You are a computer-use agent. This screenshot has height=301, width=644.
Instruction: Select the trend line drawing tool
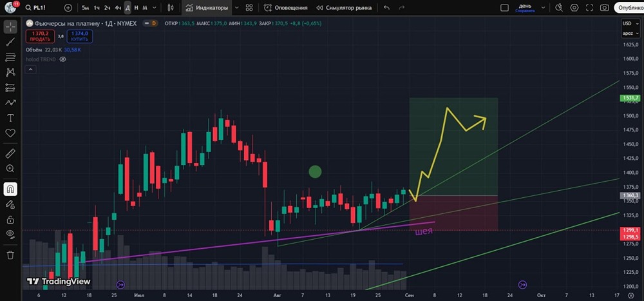coord(10,41)
